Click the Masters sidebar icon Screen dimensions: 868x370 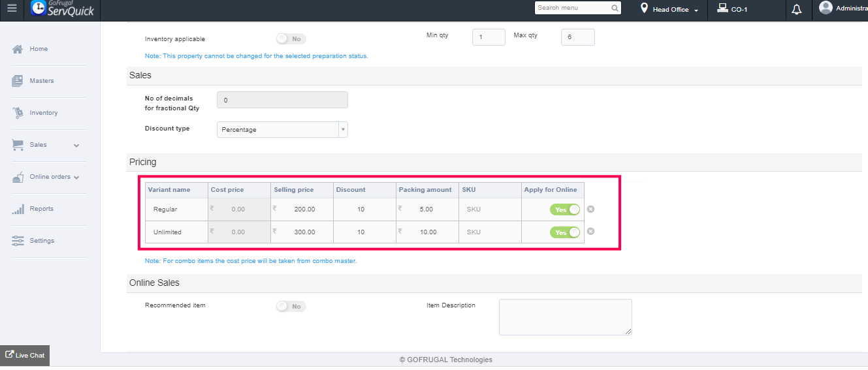(x=18, y=81)
